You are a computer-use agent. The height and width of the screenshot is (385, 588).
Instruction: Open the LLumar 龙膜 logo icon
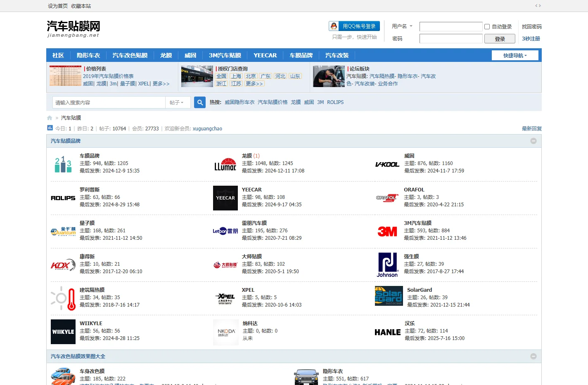[225, 164]
